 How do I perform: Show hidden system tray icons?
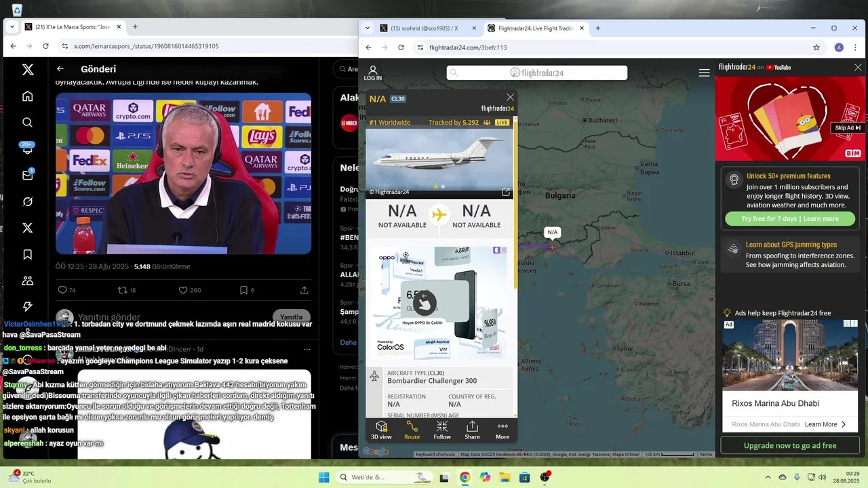point(768,477)
